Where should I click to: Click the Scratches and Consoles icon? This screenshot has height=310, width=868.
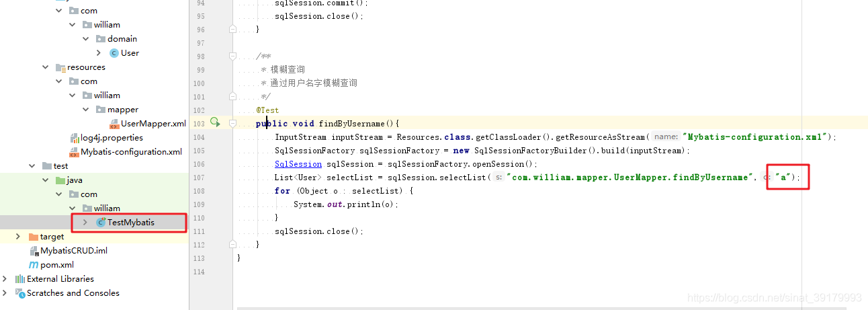20,293
